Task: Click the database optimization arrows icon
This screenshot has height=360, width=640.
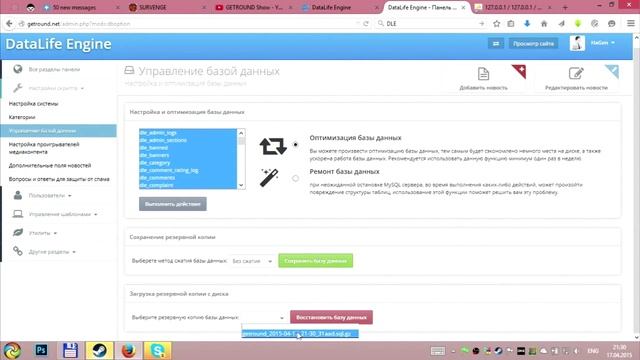Action: click(273, 146)
